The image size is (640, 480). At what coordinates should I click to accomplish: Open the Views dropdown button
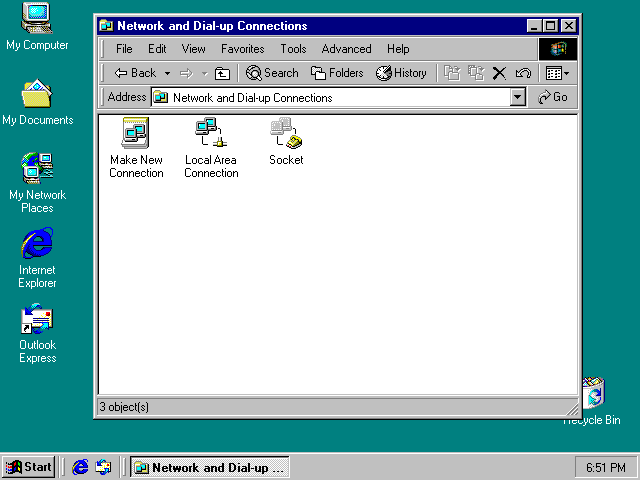(x=558, y=74)
